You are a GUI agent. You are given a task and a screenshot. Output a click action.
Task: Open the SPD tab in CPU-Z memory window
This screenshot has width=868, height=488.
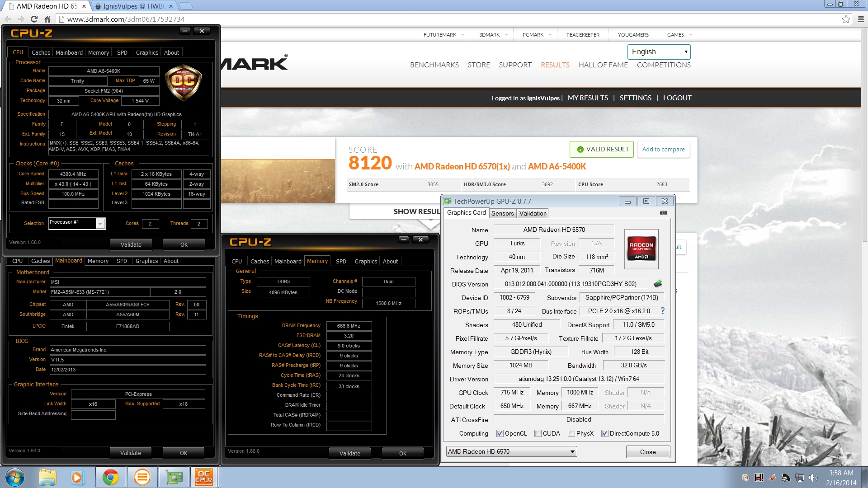(x=341, y=261)
